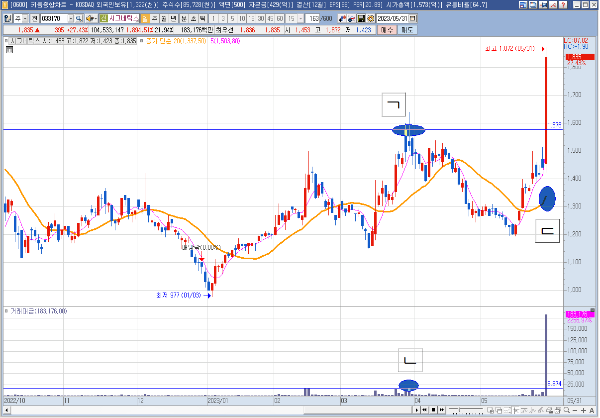Screen dimensions: 600x418
Task: Click the stock code input field
Action: [54, 18]
